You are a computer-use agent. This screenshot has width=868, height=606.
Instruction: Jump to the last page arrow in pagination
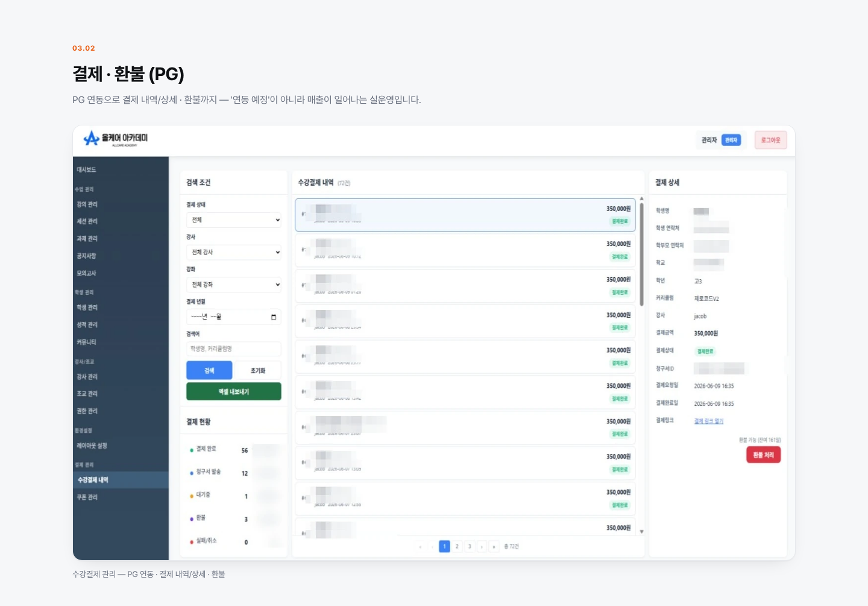(x=494, y=547)
